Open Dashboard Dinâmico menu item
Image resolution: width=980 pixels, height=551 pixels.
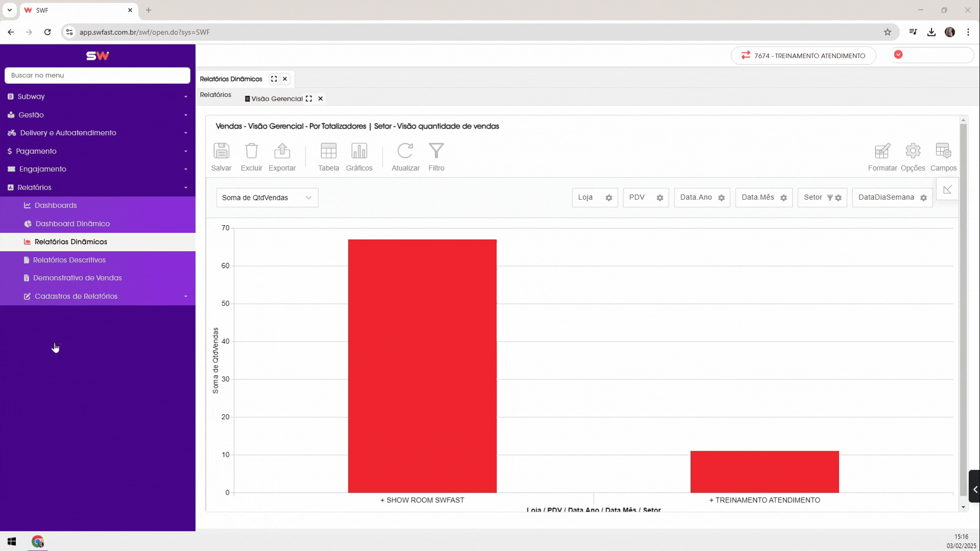(98, 224)
